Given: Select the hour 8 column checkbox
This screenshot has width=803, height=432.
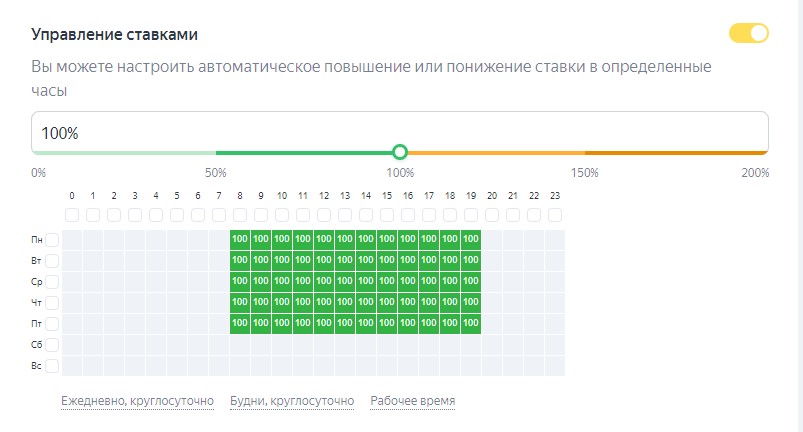Looking at the screenshot, I should (240, 215).
